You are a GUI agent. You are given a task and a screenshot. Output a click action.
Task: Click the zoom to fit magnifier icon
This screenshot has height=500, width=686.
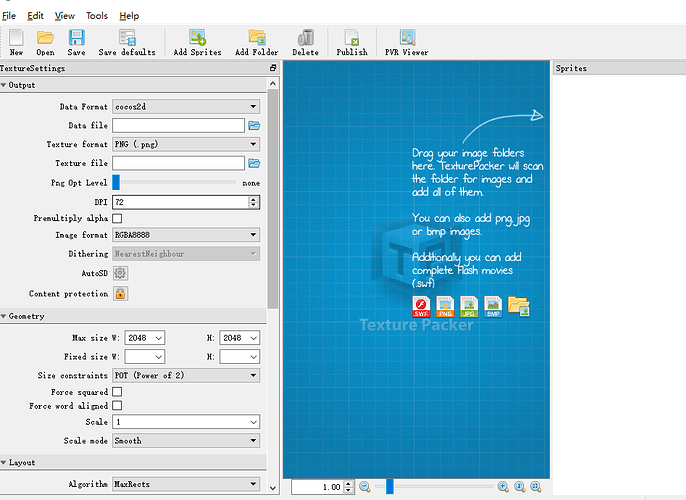pos(536,486)
